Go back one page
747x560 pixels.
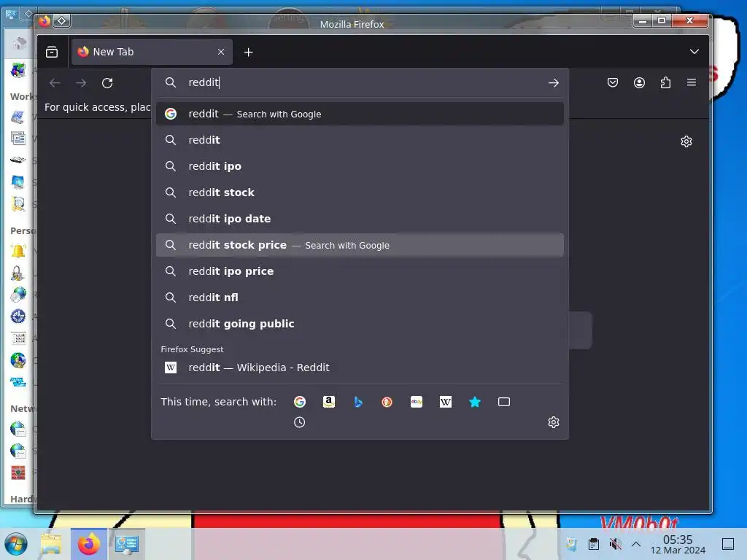[x=55, y=83]
